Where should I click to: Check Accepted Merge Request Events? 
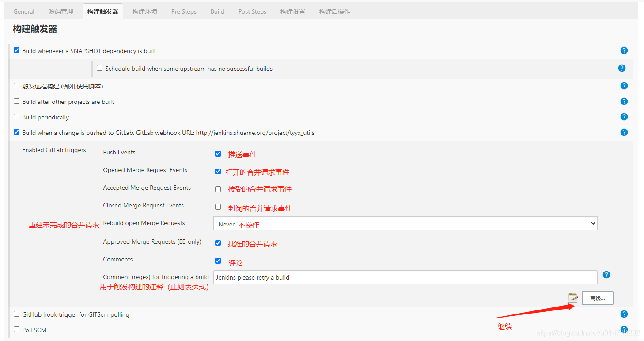pyautogui.click(x=218, y=189)
